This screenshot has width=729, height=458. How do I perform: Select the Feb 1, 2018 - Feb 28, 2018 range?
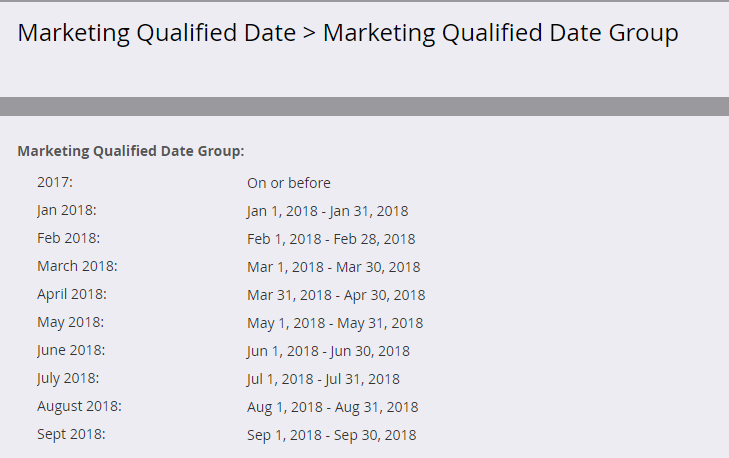click(x=331, y=239)
